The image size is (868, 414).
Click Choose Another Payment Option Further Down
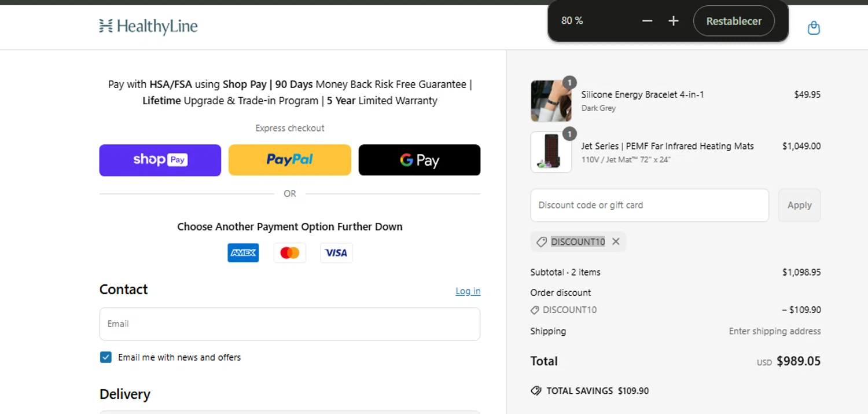click(290, 226)
